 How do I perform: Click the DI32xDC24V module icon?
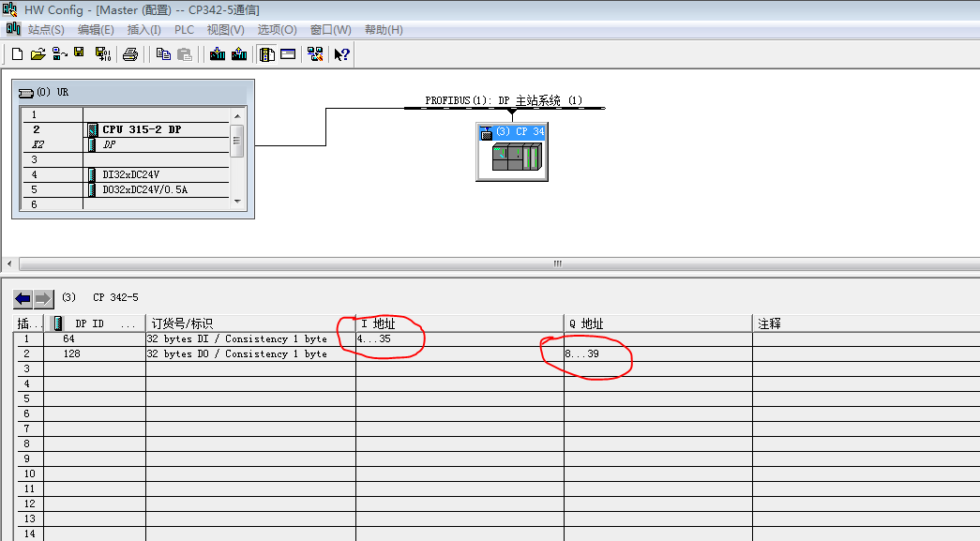point(92,174)
